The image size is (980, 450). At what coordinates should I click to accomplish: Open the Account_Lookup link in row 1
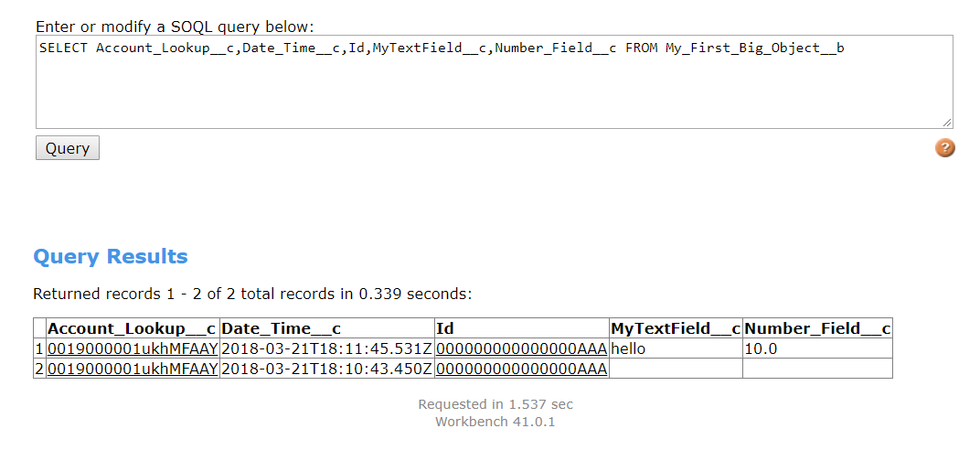click(133, 348)
